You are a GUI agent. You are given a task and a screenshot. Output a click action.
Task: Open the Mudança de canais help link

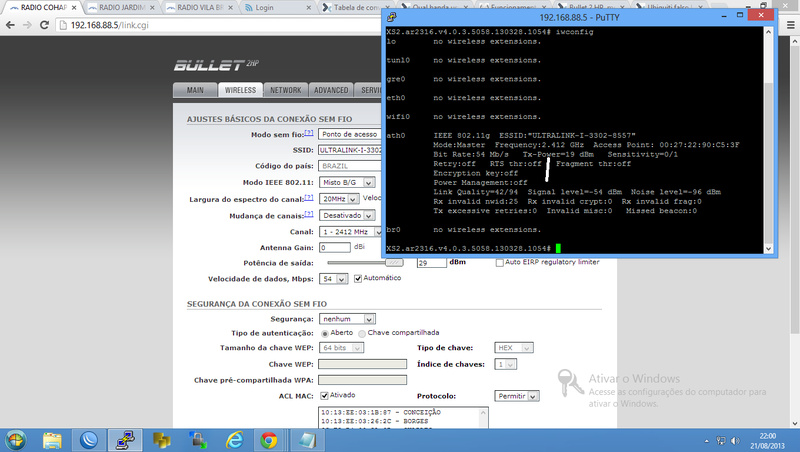(x=309, y=214)
